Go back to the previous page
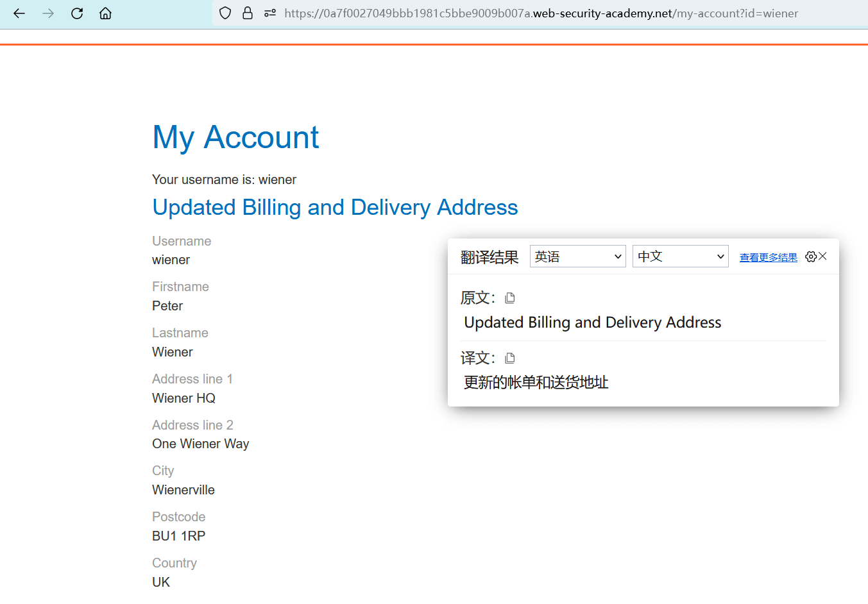This screenshot has width=868, height=604. pos(19,13)
